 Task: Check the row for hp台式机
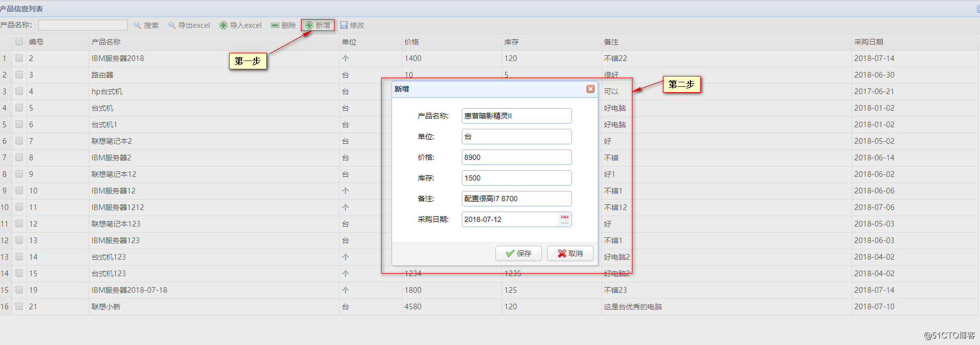(x=19, y=92)
